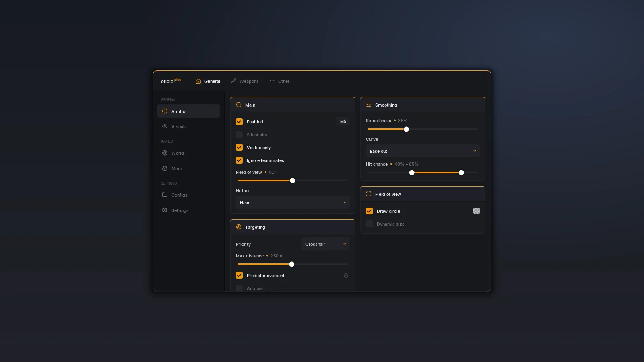Click the Configs folder icon
This screenshot has height=362, width=644.
[165, 195]
